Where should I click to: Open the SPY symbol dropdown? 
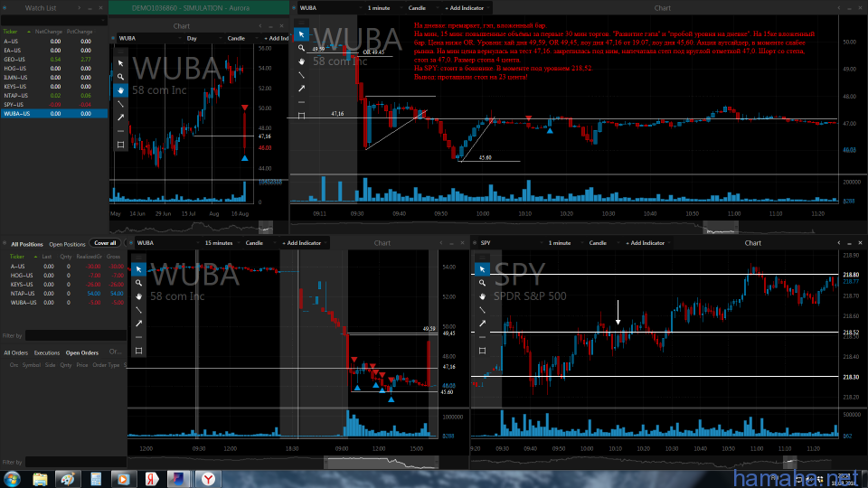click(x=510, y=243)
